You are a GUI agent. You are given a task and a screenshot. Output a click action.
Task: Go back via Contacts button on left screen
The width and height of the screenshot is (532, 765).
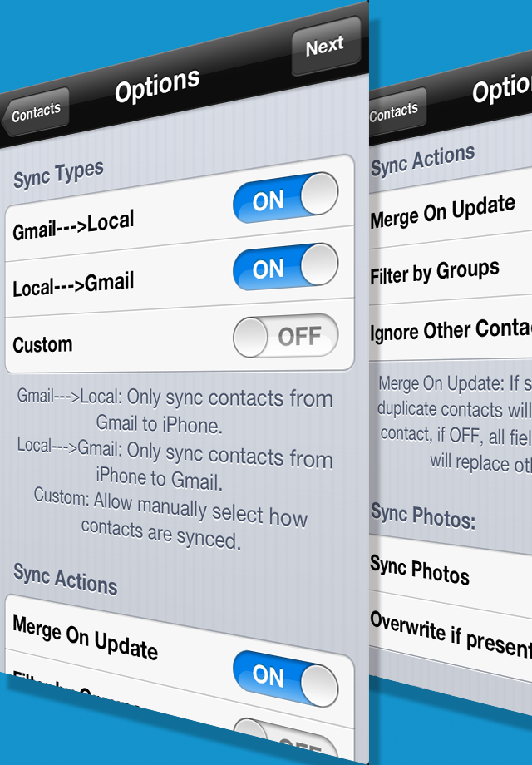(x=35, y=112)
